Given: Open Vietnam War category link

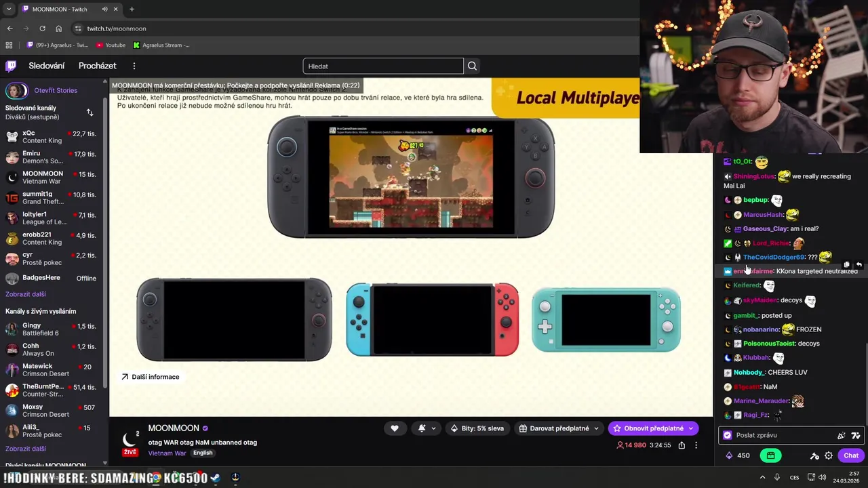Looking at the screenshot, I should click(x=167, y=453).
